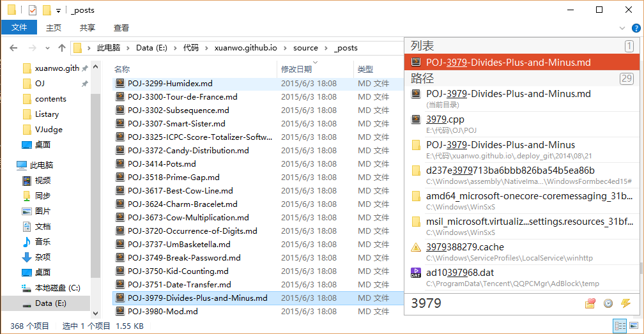The height and width of the screenshot is (334, 644).
Task: Switch to large thumbnails view
Action: coord(633,326)
